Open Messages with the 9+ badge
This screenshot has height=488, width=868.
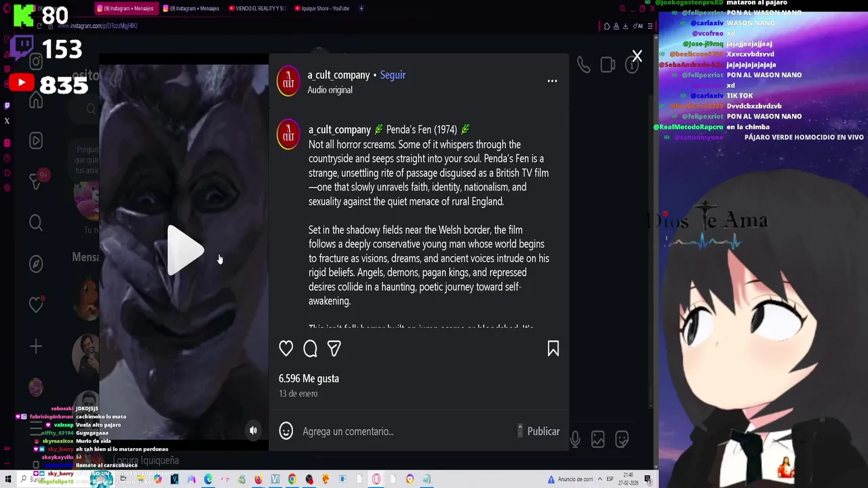(37, 180)
